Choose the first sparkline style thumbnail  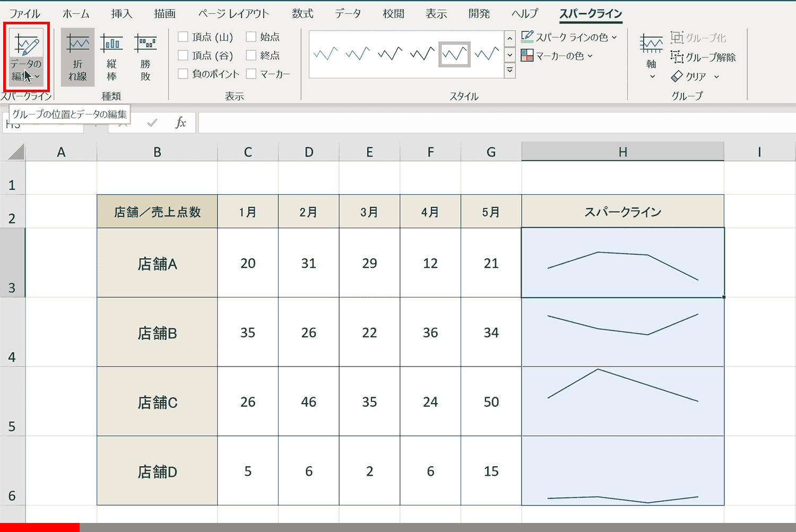point(325,54)
